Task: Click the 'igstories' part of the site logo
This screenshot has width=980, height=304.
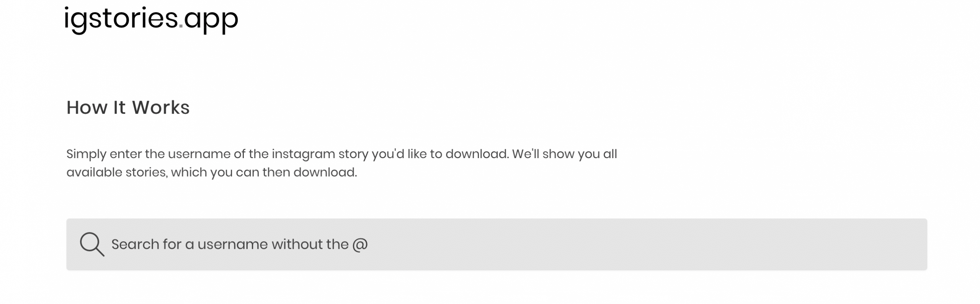Action: (x=121, y=20)
